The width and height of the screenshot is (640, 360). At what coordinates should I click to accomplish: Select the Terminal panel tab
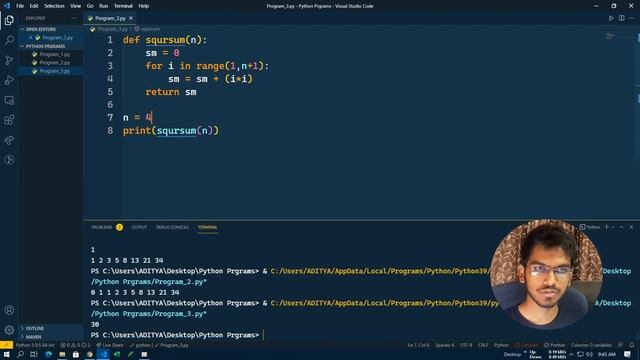208,227
